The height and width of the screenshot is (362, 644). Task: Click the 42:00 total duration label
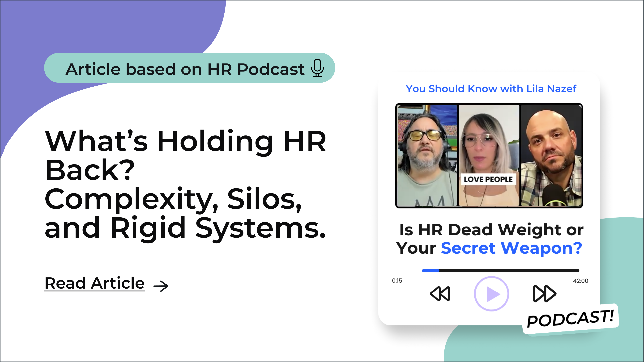pyautogui.click(x=580, y=281)
